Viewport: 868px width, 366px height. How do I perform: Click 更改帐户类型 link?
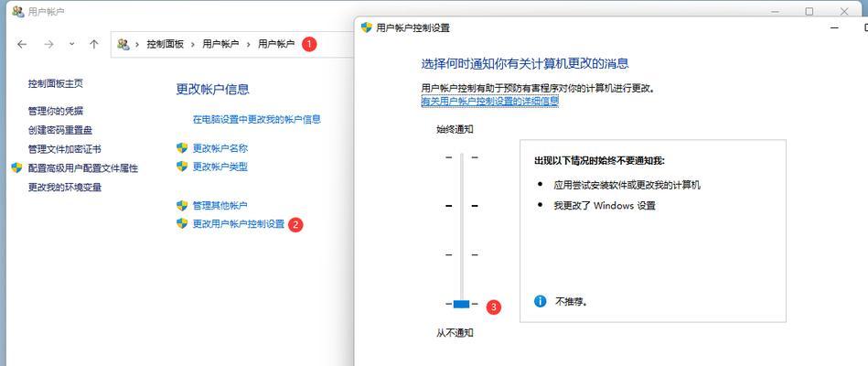[x=220, y=167]
